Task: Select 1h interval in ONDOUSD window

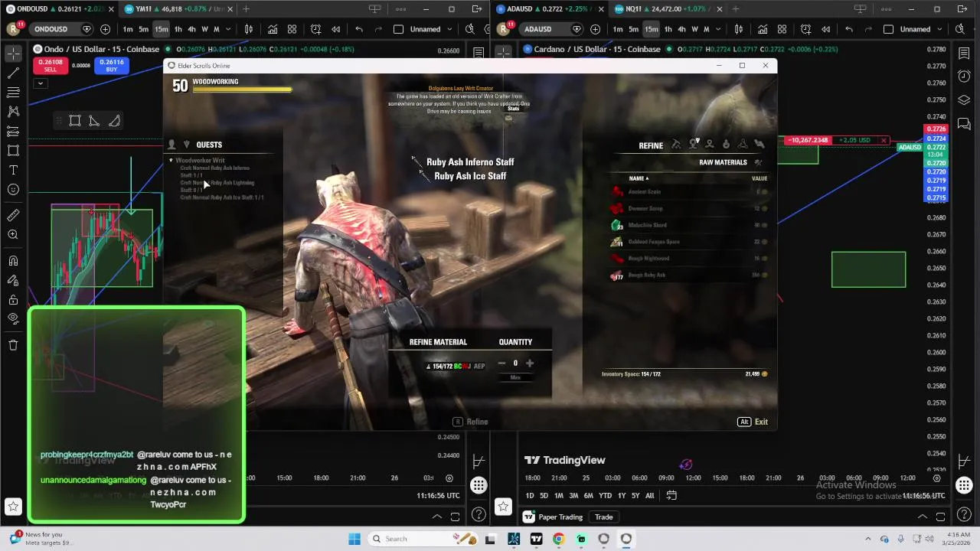Action: (x=178, y=29)
